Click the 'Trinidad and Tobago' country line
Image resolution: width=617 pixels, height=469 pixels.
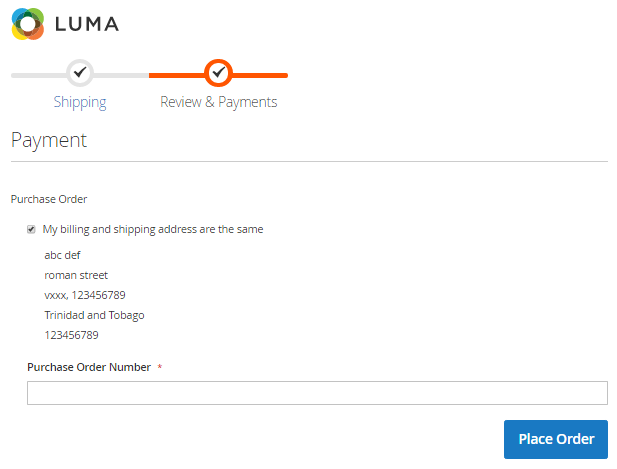tap(94, 316)
